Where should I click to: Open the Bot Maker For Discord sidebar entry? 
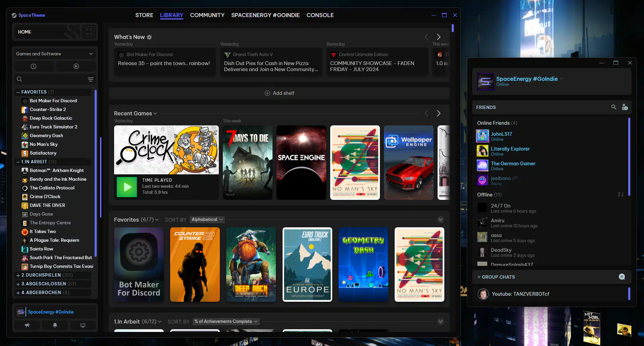coord(53,101)
